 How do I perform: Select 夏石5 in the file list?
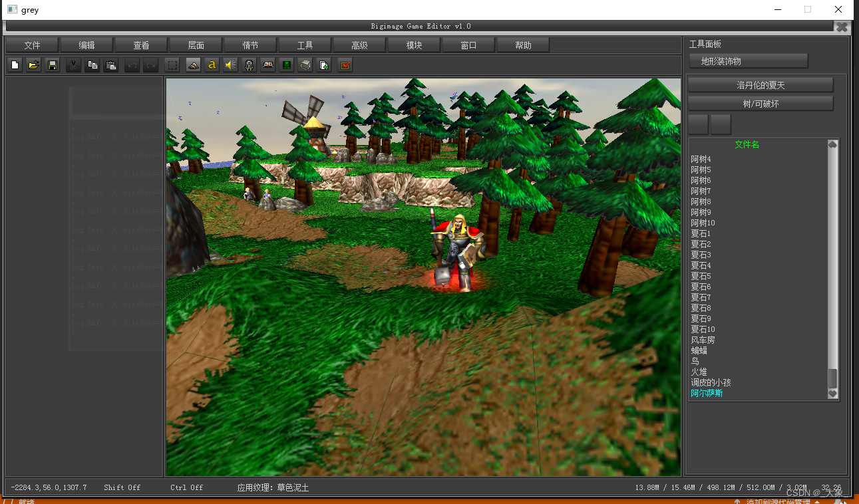coord(701,276)
